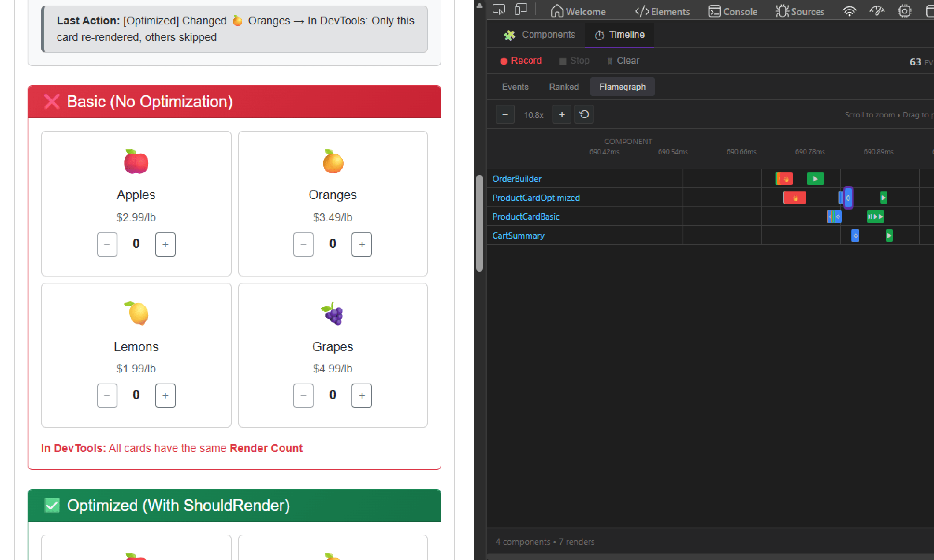The height and width of the screenshot is (560, 934).
Task: Click the performance gauge icon
Action: [877, 11]
